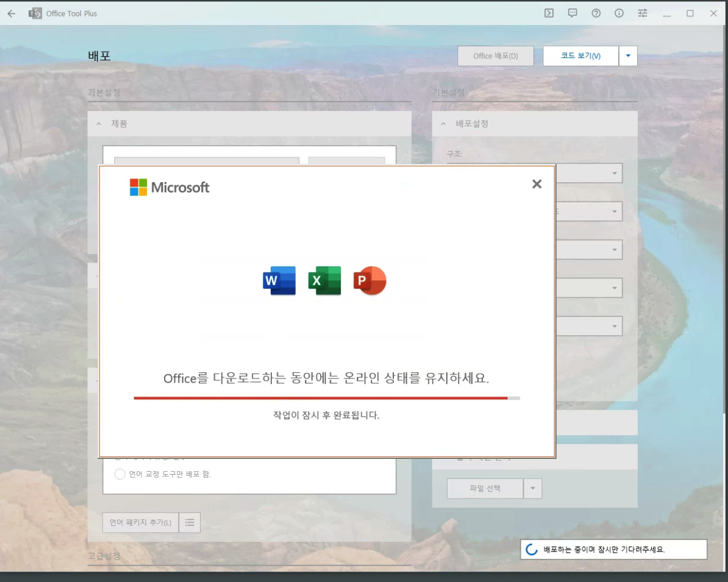
Task: Click the Office 배포(D) button
Action: tap(495, 55)
